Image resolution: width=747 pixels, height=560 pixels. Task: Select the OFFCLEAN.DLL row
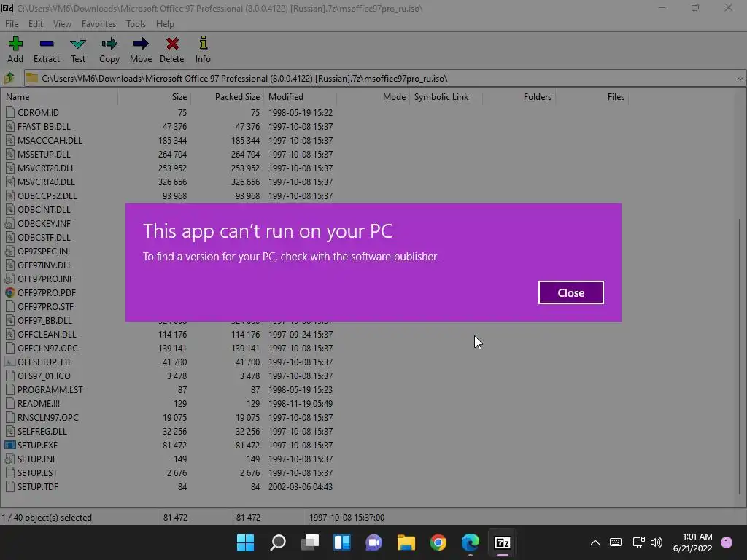tap(169, 334)
